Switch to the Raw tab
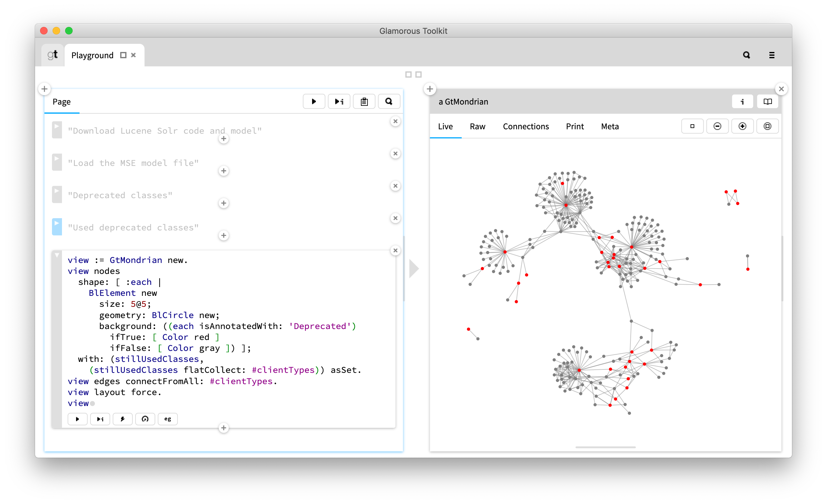The height and width of the screenshot is (504, 827). click(x=477, y=126)
